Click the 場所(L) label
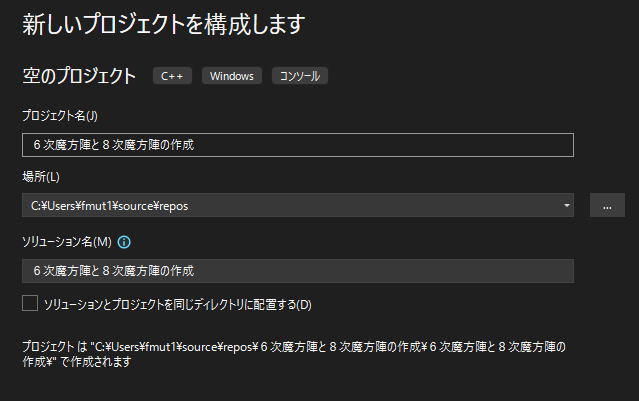 [x=41, y=177]
